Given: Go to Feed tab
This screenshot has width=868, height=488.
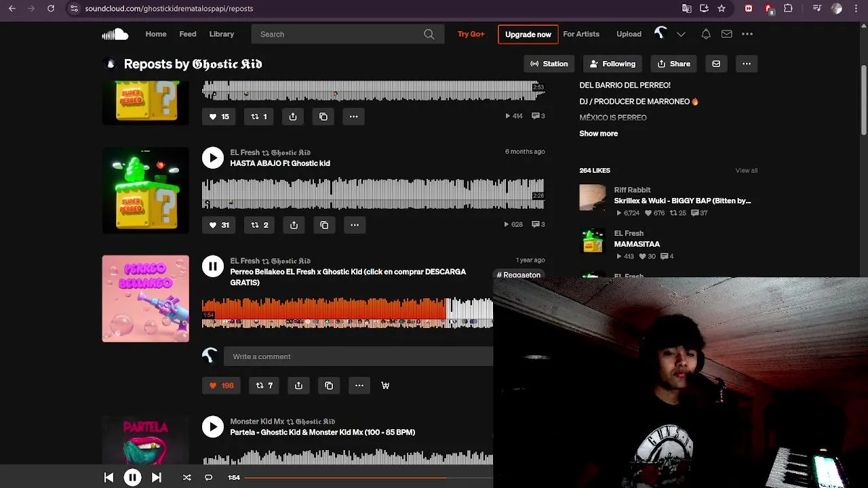Looking at the screenshot, I should point(188,34).
